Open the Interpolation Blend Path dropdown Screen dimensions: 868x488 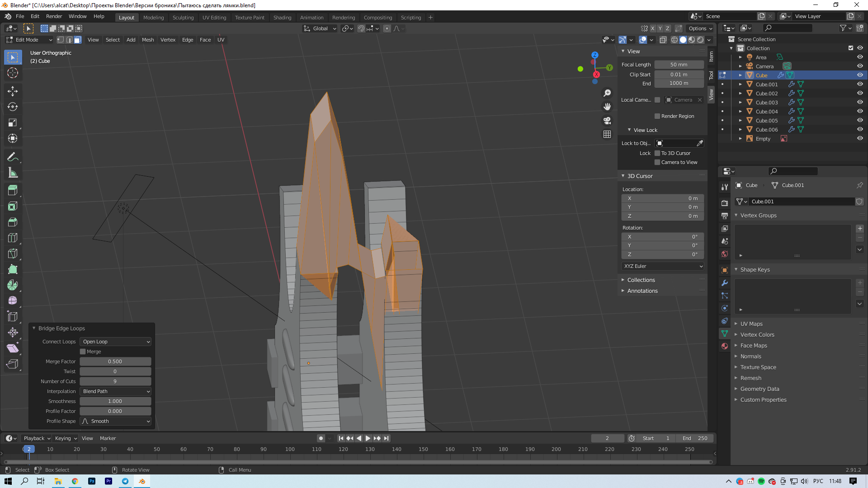116,391
